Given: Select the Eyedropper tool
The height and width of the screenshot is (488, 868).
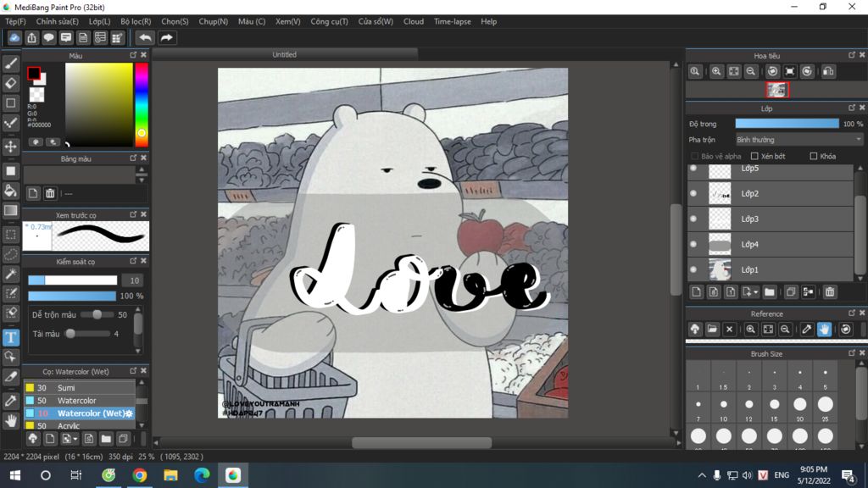Looking at the screenshot, I should pyautogui.click(x=10, y=401).
